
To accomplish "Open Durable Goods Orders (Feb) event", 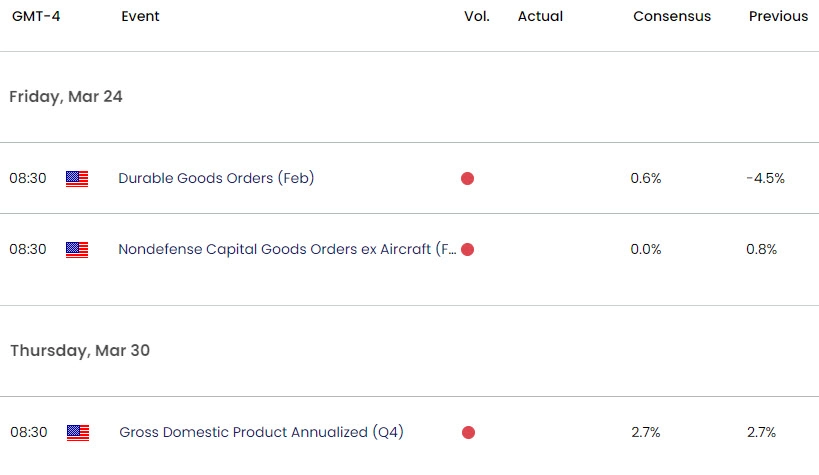I will pyautogui.click(x=216, y=179).
